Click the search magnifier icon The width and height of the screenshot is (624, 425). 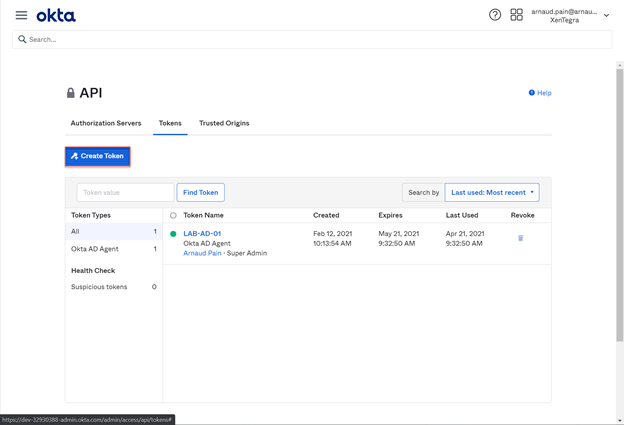(x=23, y=40)
